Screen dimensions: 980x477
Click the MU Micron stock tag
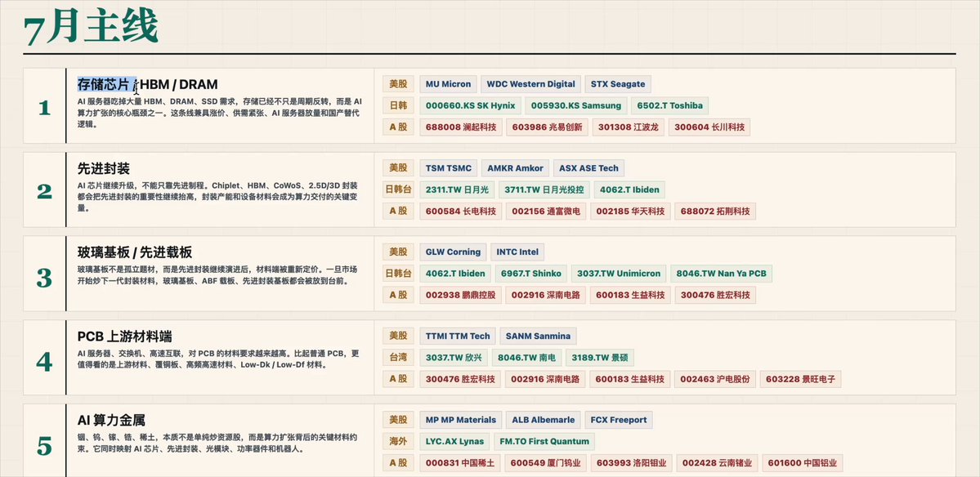[x=448, y=84]
